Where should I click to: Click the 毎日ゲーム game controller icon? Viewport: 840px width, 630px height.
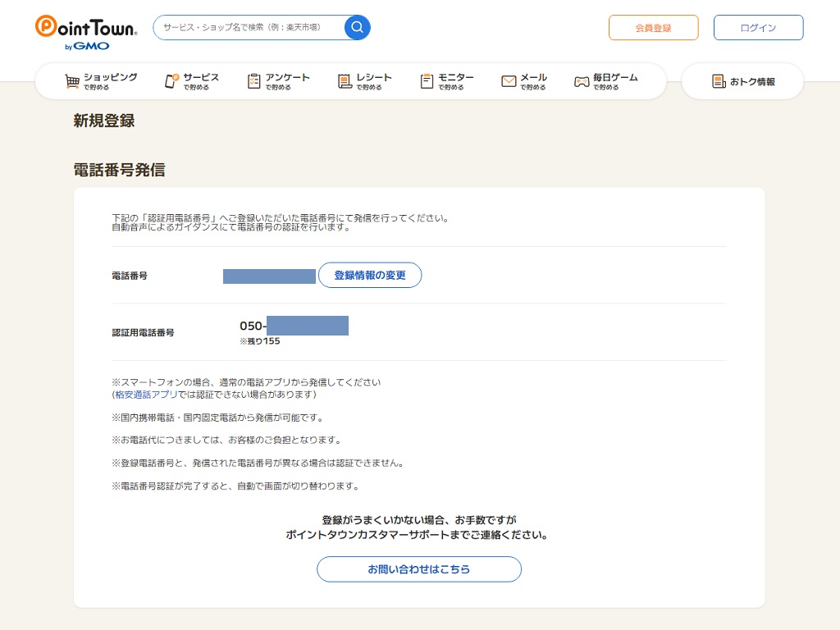coord(581,81)
